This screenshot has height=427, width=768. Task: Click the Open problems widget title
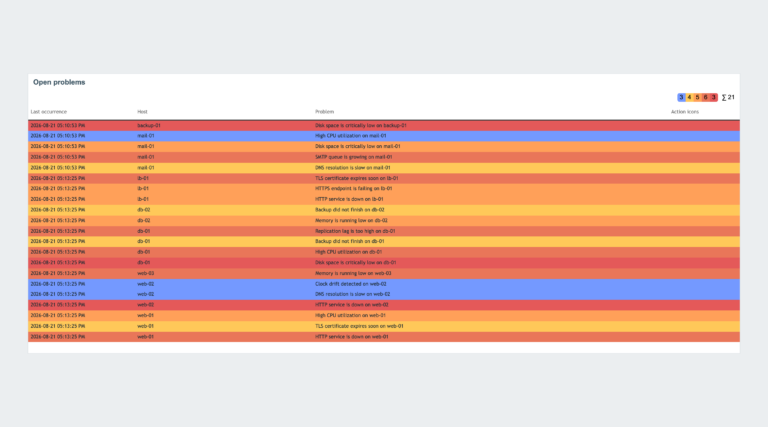[59, 82]
